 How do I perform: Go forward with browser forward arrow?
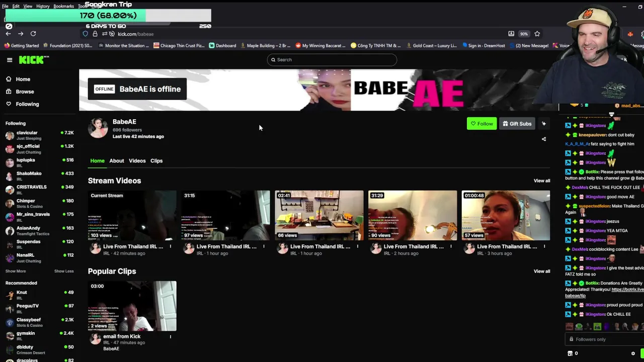pyautogui.click(x=21, y=34)
